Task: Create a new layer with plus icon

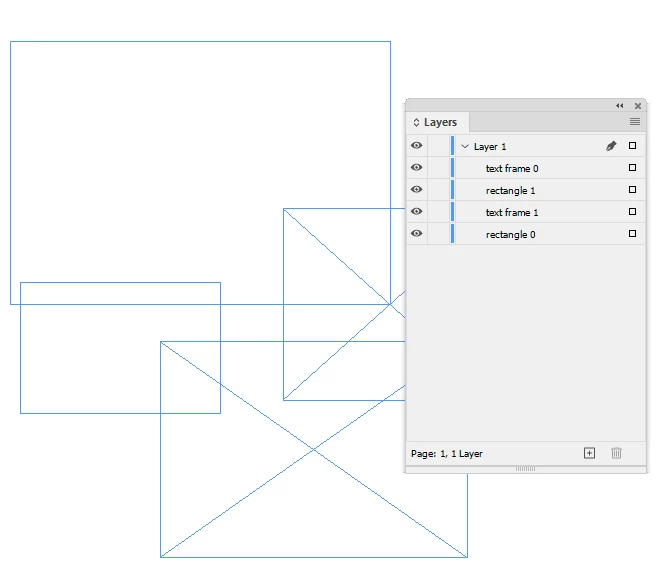Action: 589,453
